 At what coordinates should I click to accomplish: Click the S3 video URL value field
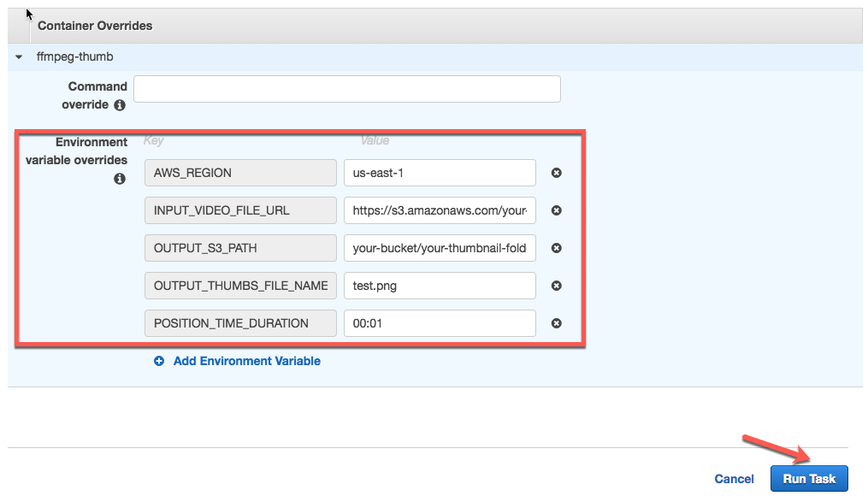439,210
